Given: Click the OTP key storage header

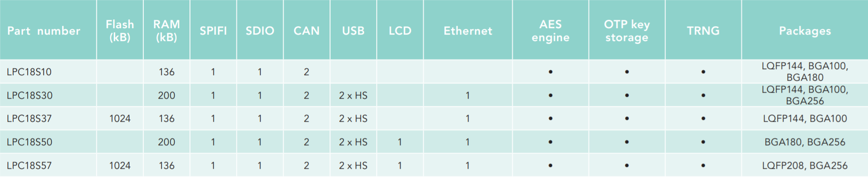Looking at the screenshot, I should point(627,31).
